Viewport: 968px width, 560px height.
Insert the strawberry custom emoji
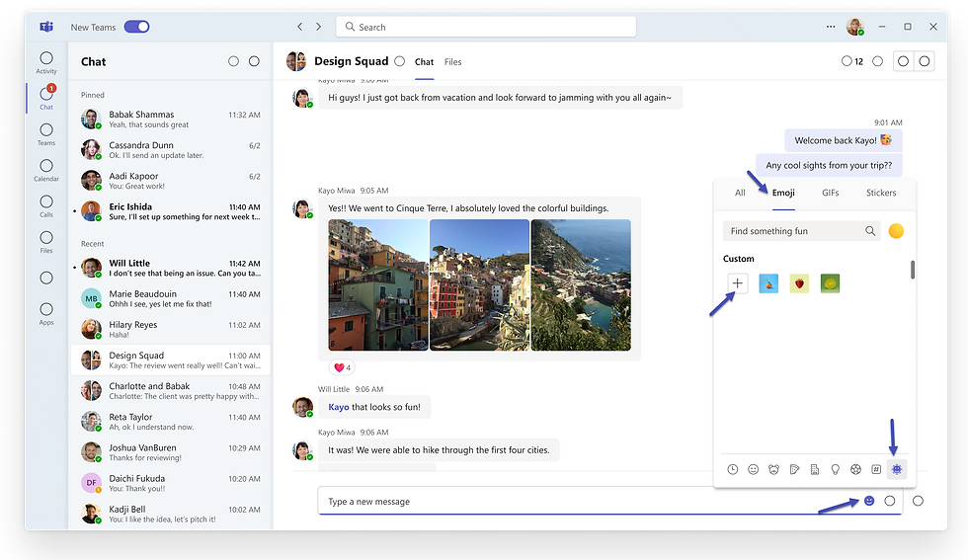[x=799, y=283]
